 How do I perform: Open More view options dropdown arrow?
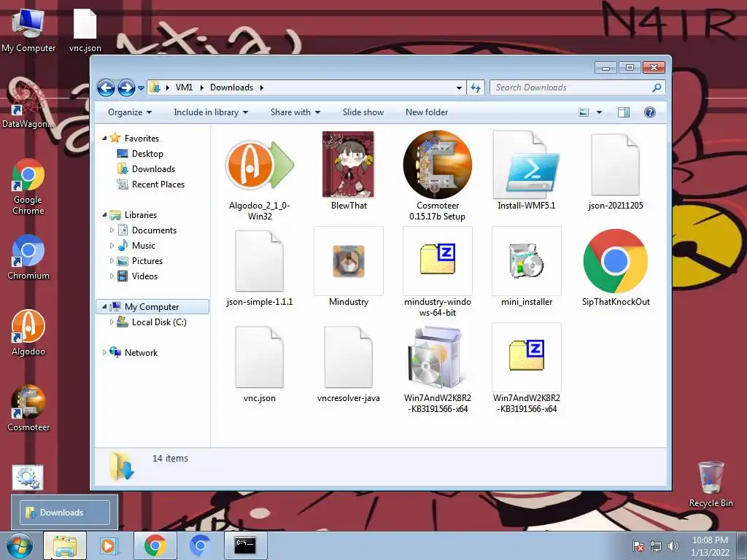600,112
